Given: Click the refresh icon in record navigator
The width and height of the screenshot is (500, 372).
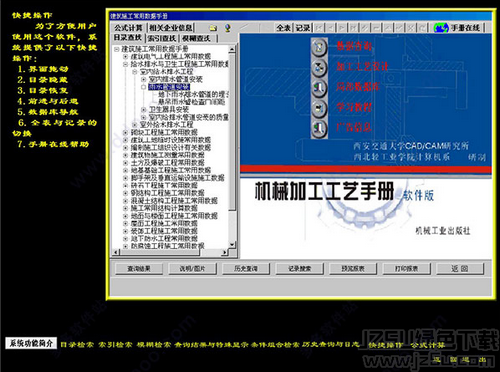Looking at the screenshot, I should pos(422,28).
